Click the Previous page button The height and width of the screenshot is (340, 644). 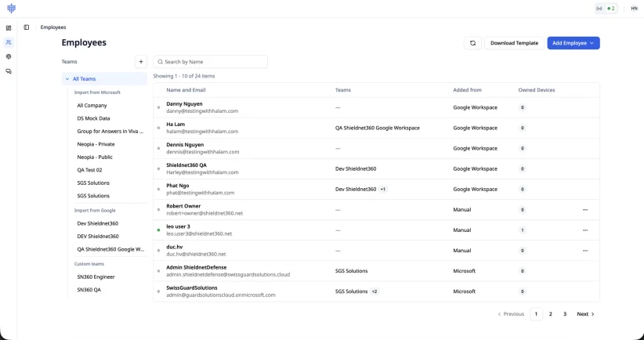click(x=511, y=314)
